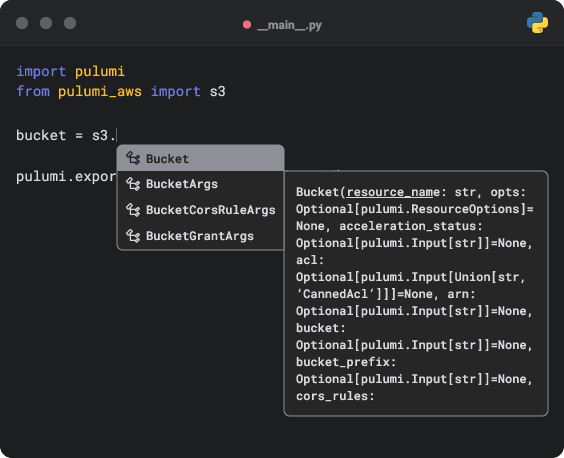
Task: Select BucketGrantArgs completion entry
Action: click(201, 236)
